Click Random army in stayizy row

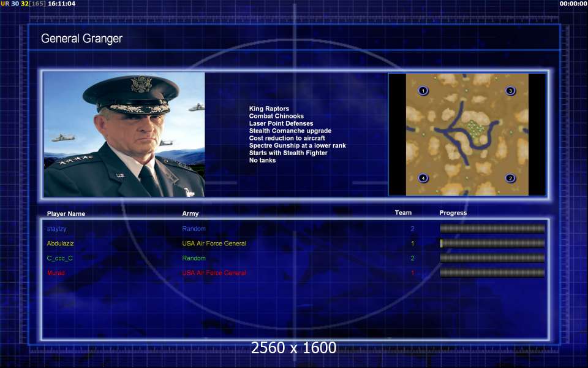pos(194,229)
